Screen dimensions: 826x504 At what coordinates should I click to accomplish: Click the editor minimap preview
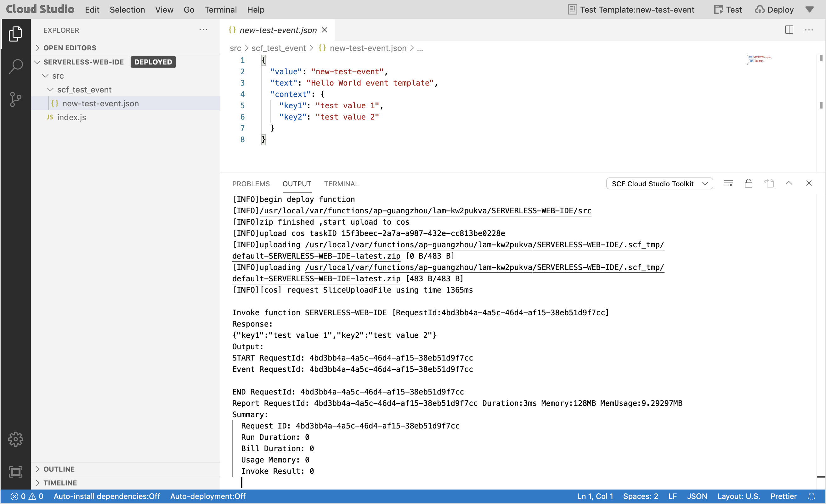(759, 59)
